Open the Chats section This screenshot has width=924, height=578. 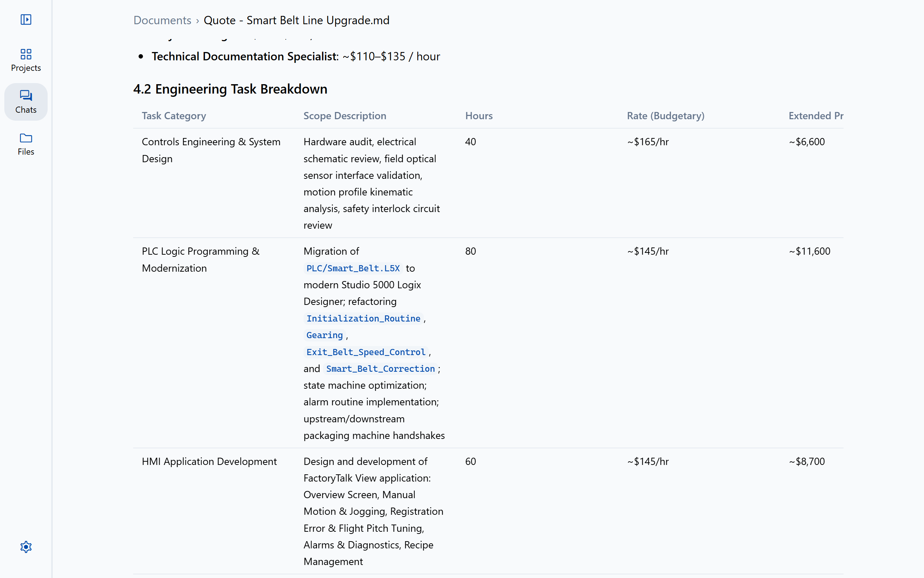[26, 102]
